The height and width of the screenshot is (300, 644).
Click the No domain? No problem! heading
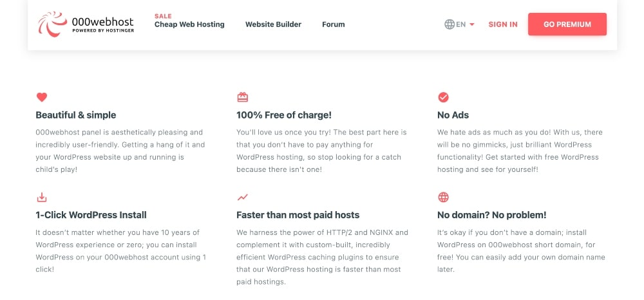pos(491,215)
